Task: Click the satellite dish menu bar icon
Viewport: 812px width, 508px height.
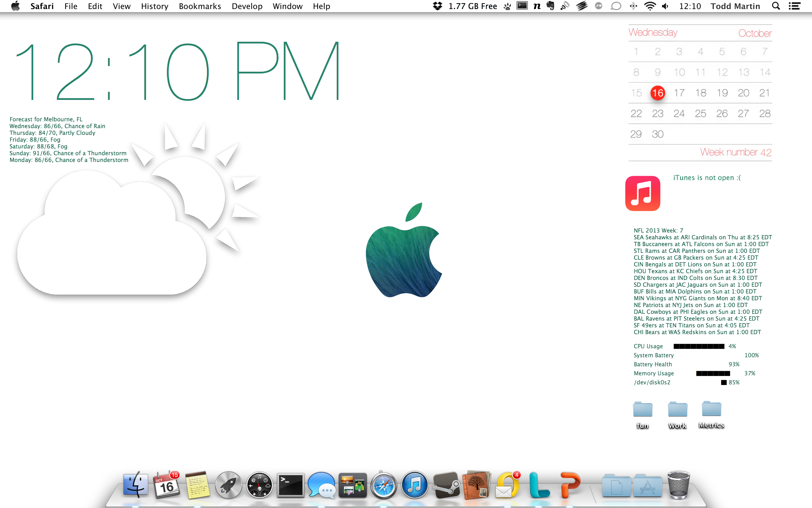Action: coord(565,6)
